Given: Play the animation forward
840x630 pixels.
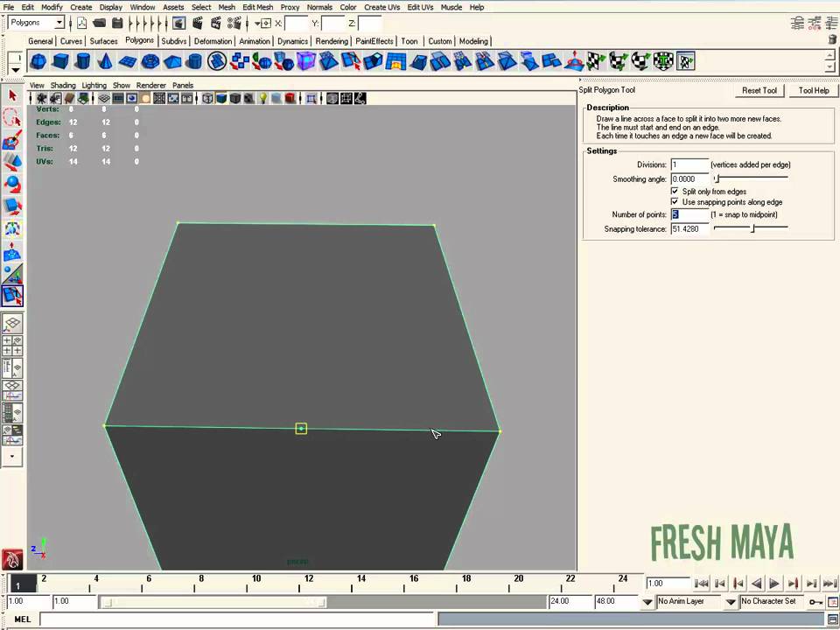Looking at the screenshot, I should click(775, 584).
